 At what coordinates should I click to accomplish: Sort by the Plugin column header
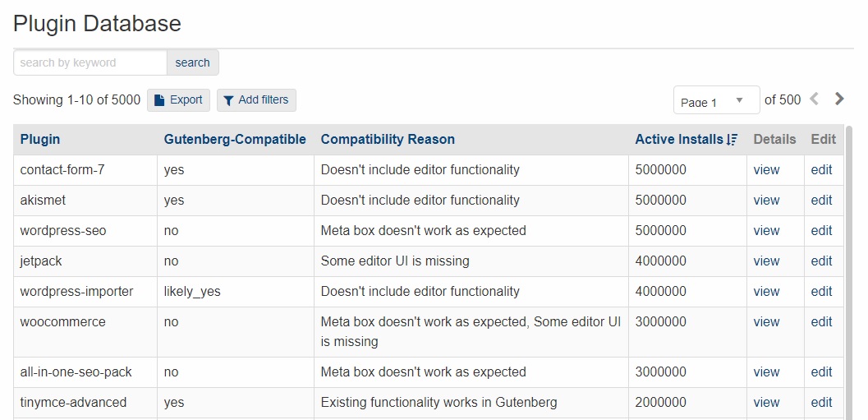[40, 139]
